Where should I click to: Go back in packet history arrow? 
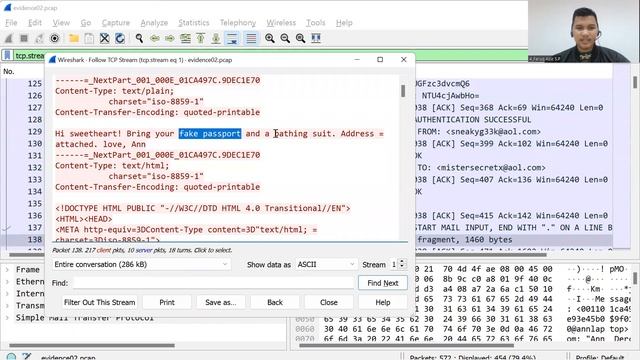(x=155, y=38)
